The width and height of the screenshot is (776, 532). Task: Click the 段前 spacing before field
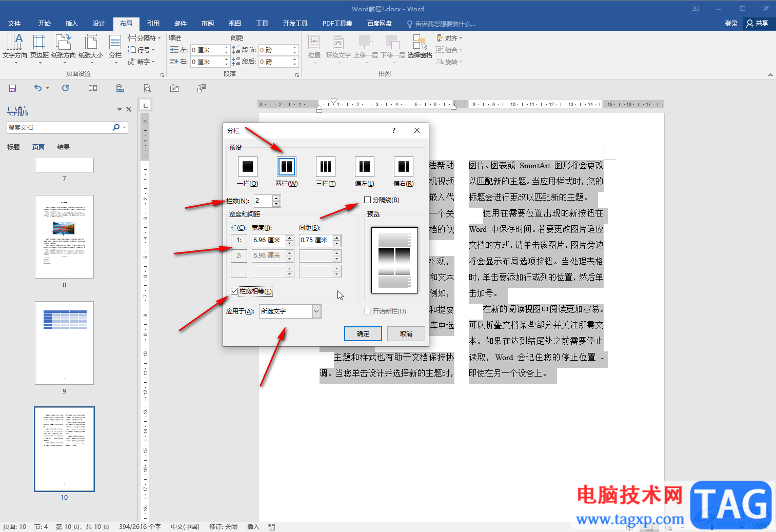click(x=275, y=50)
